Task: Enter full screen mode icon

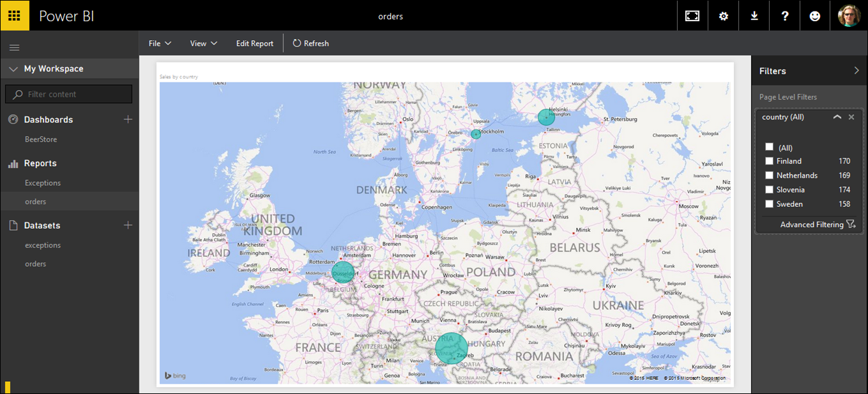Action: [x=692, y=17]
